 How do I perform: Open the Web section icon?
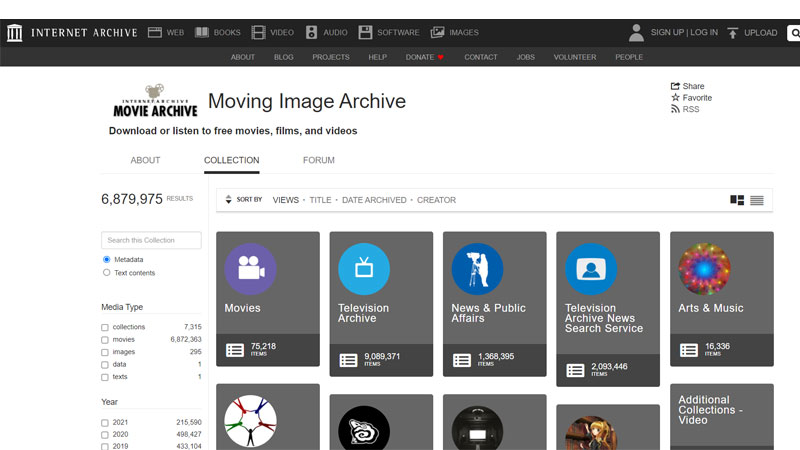[155, 33]
